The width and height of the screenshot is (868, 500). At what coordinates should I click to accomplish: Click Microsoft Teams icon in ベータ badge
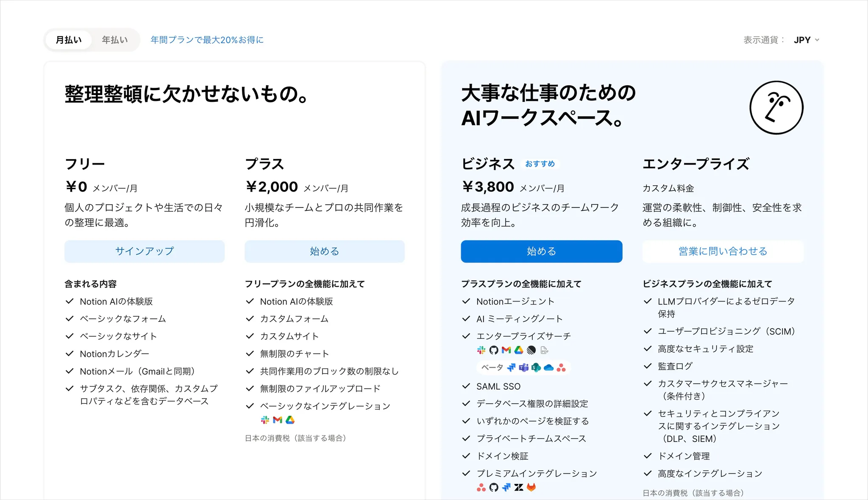click(524, 368)
